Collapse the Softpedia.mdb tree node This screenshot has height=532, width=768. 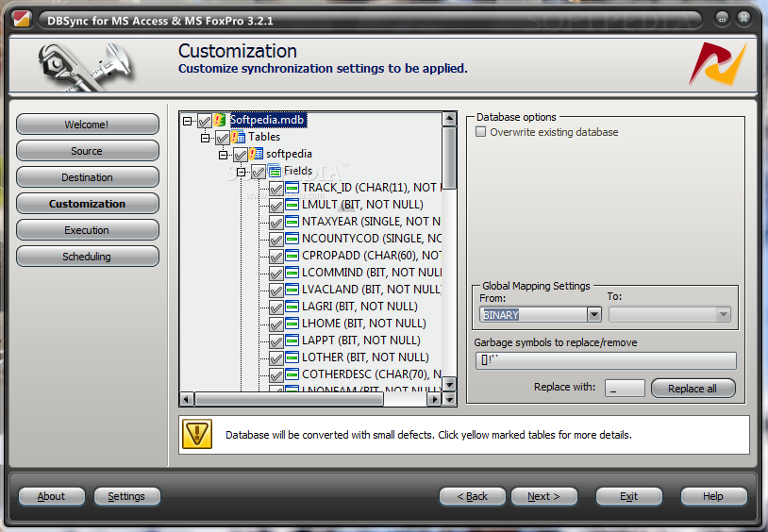pos(187,121)
